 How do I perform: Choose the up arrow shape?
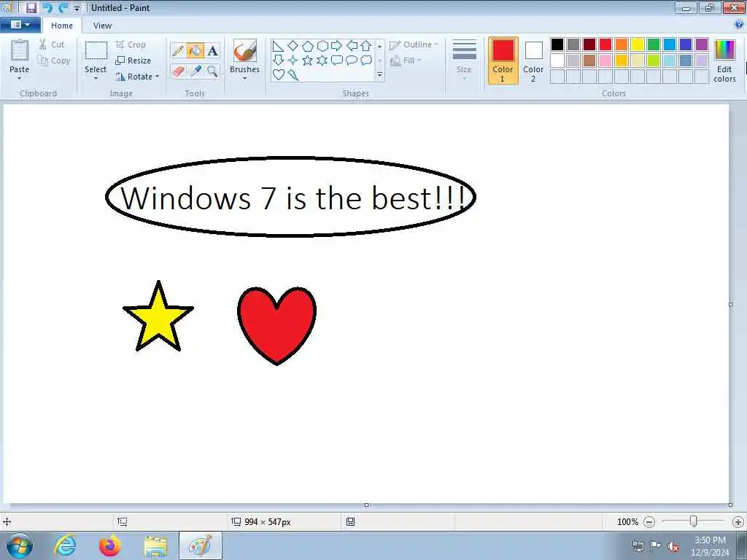[x=366, y=46]
